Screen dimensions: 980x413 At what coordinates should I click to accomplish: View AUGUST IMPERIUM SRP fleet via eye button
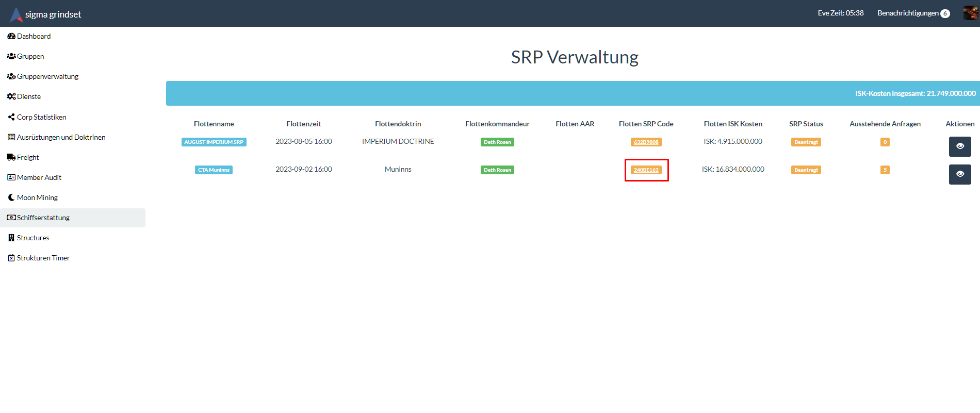coord(960,146)
